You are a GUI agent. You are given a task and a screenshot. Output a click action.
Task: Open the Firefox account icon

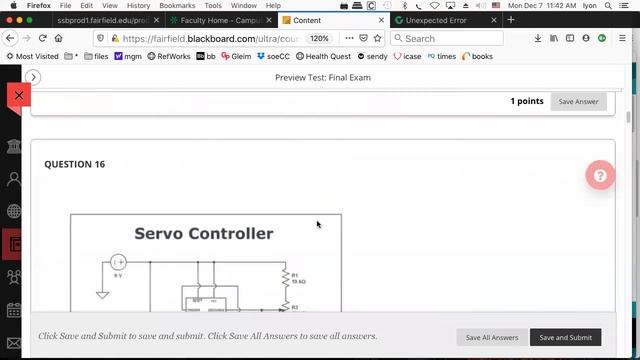[586, 38]
